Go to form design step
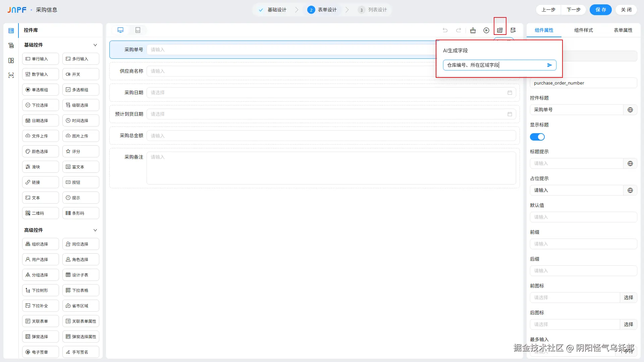Screen dimensions: 644x362 (322, 10)
